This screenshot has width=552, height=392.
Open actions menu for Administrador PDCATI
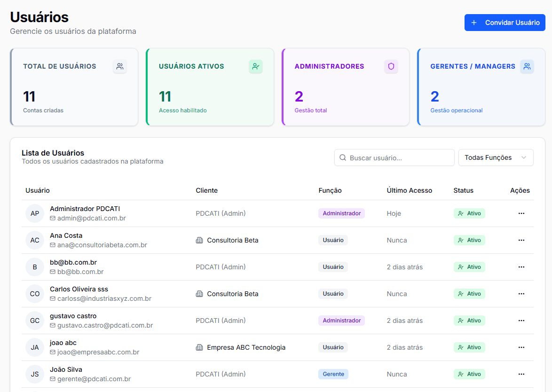point(521,213)
